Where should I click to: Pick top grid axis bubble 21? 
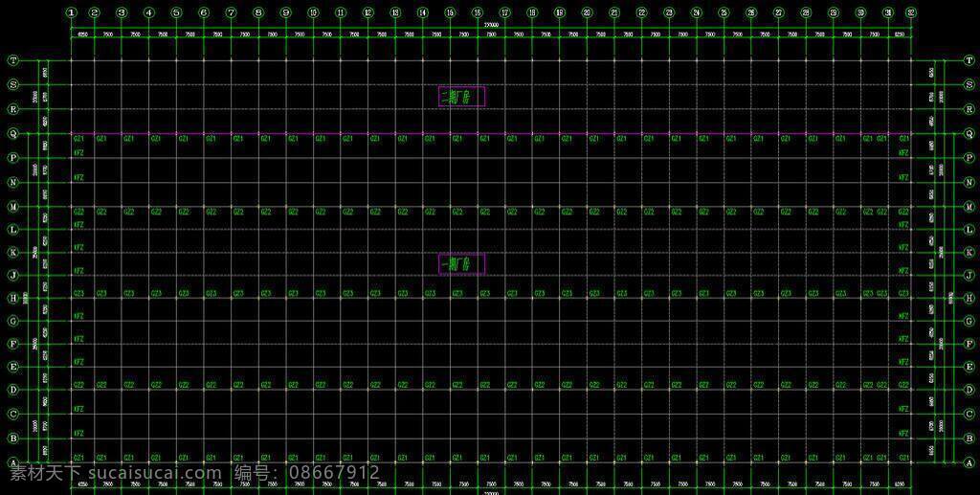tap(613, 11)
